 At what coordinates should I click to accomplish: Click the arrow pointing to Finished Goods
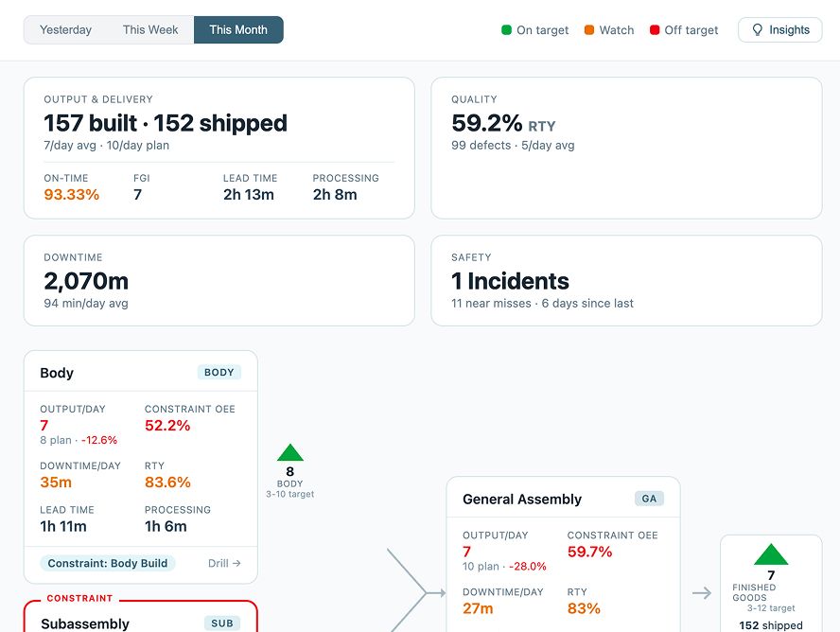(x=701, y=592)
